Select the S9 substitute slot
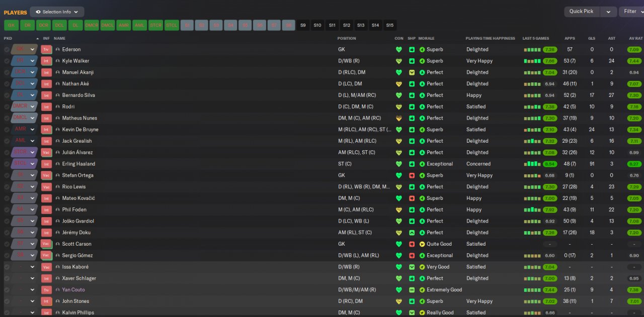The height and width of the screenshot is (317, 644). [303, 25]
